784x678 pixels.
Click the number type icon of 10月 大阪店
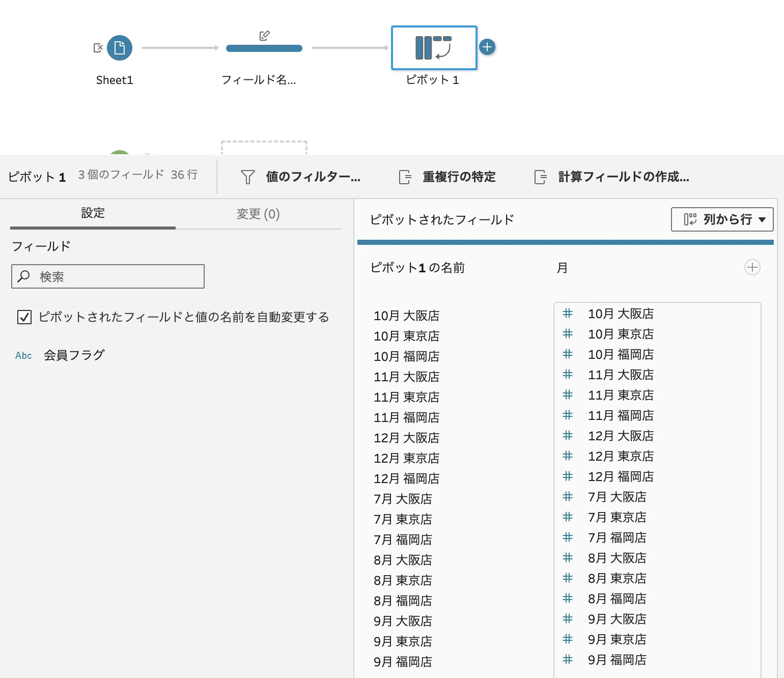click(x=568, y=314)
